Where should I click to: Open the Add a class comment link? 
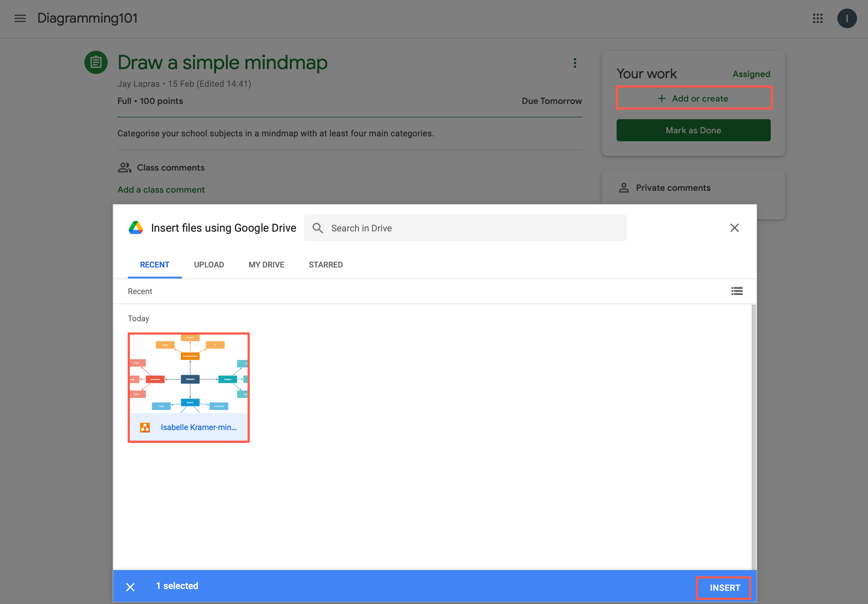pyautogui.click(x=161, y=189)
